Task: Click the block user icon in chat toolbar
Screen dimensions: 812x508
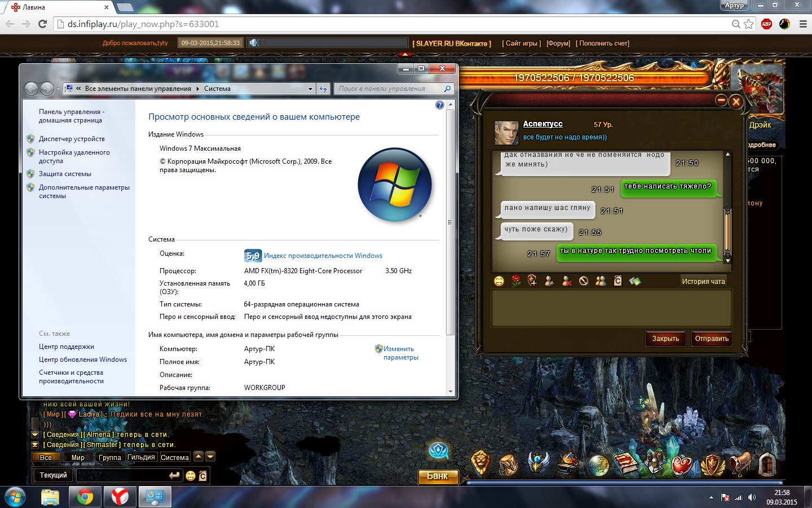Action: 584,281
